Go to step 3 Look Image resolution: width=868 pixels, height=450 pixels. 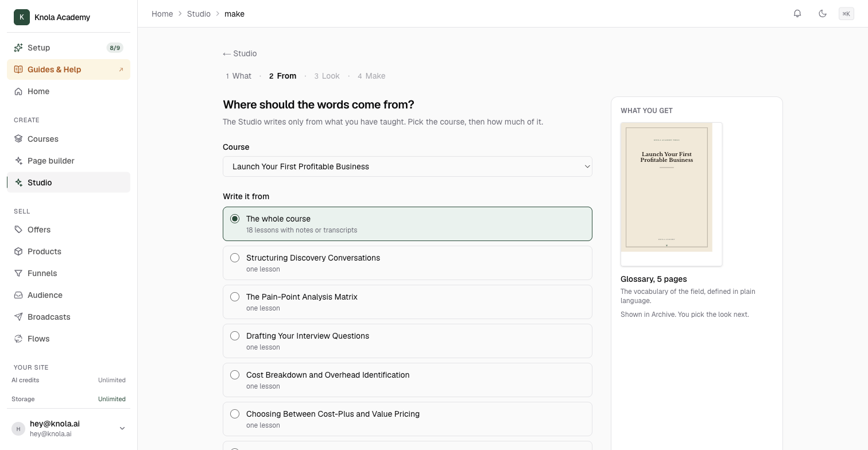[x=327, y=76]
